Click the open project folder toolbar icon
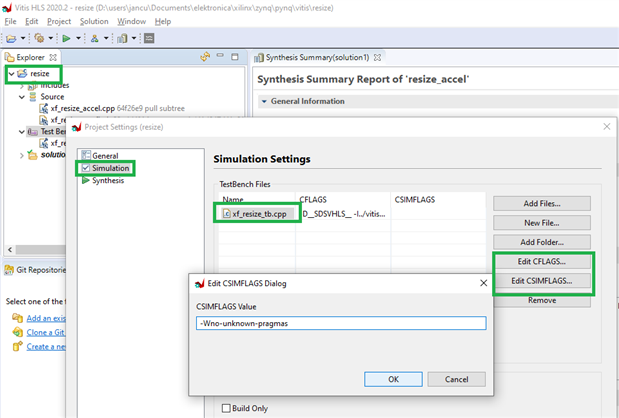 (x=13, y=38)
